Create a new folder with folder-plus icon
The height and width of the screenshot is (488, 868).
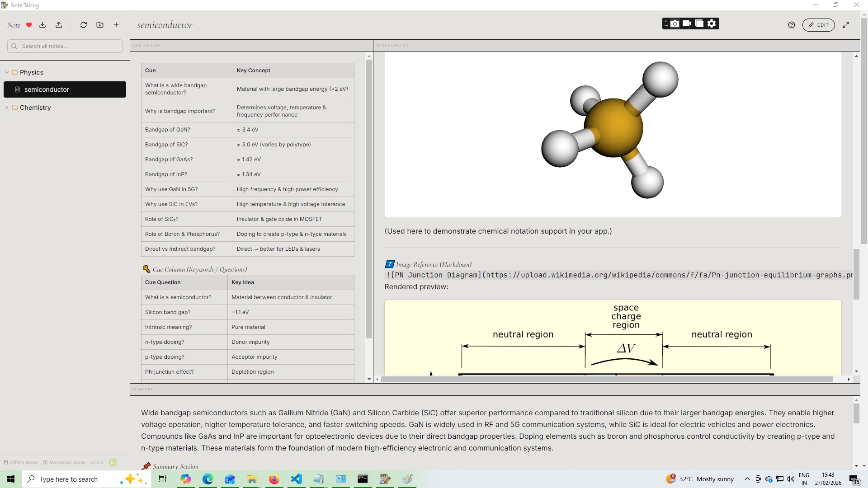100,25
